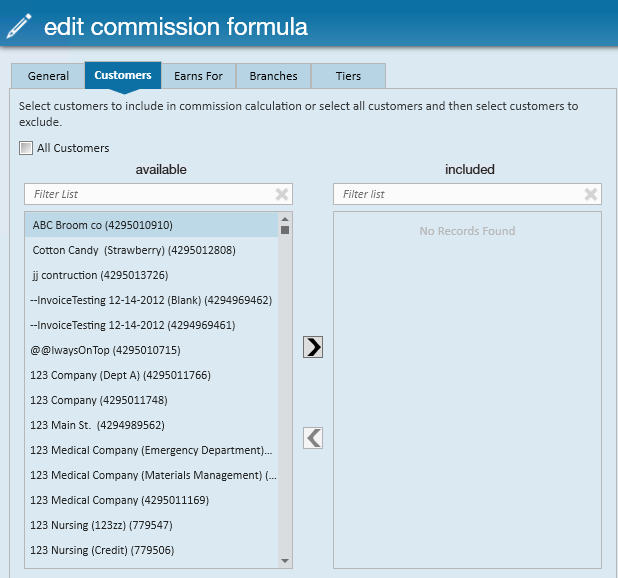618x578 pixels.
Task: Move selected customer to included list
Action: coord(313,347)
